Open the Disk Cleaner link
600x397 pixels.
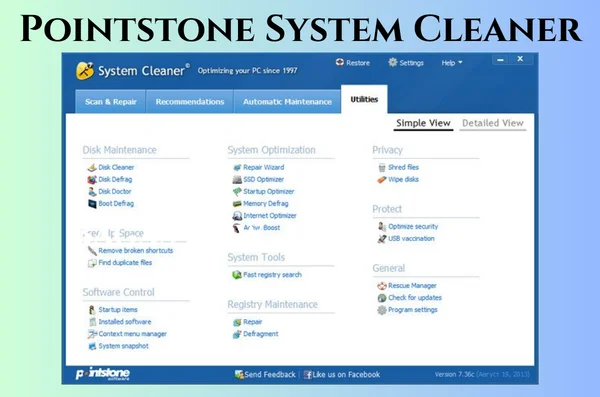click(x=116, y=167)
